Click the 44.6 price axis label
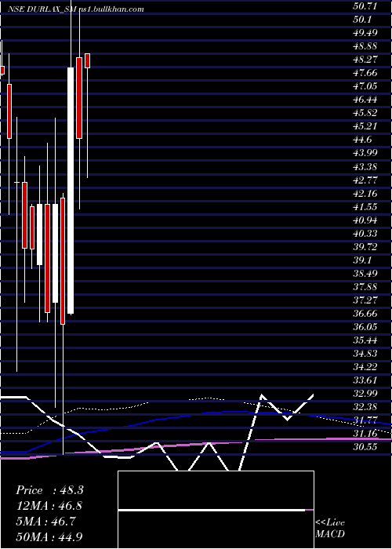 point(362,140)
